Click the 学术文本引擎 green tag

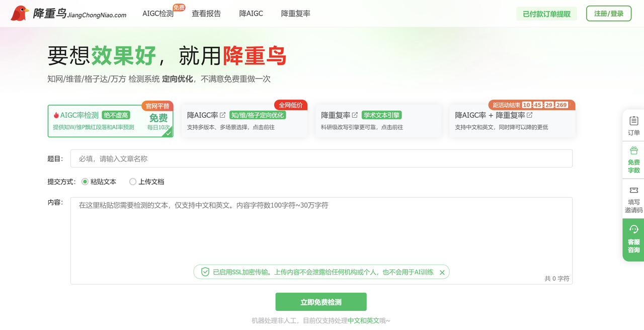(x=381, y=115)
